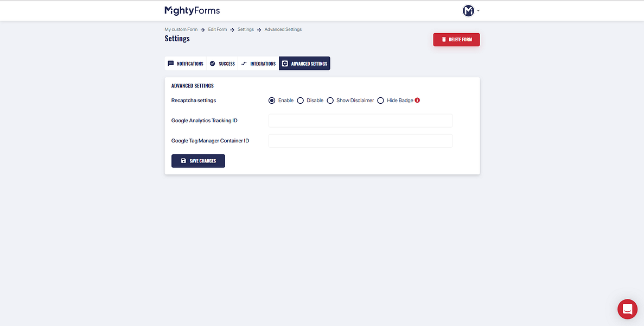This screenshot has height=326, width=644.
Task: Click the Google Analytics Tracking ID field
Action: pyautogui.click(x=360, y=120)
